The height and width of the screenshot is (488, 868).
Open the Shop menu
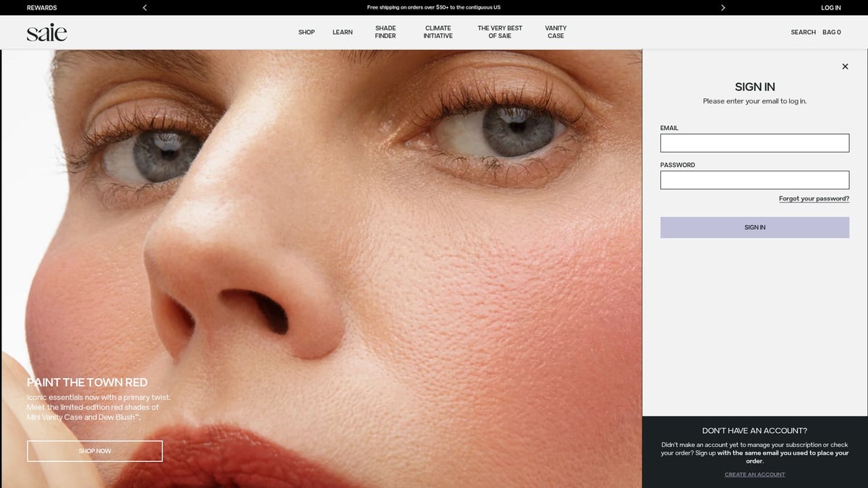tap(307, 33)
